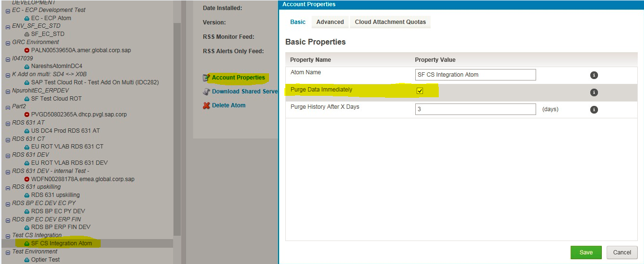This screenshot has width=644, height=264.
Task: Open the Cloud Attachment Quotas tab
Action: point(390,22)
